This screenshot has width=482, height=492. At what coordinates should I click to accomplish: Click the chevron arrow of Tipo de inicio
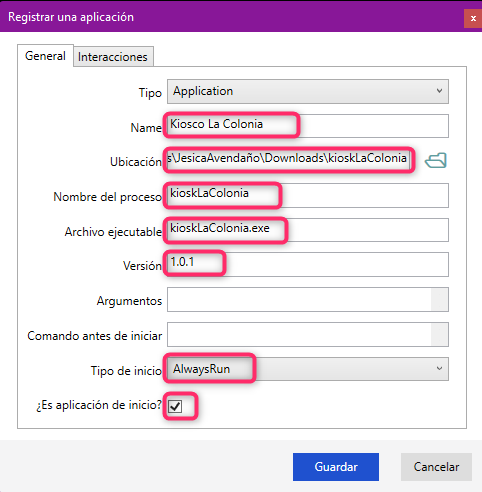[x=439, y=368]
